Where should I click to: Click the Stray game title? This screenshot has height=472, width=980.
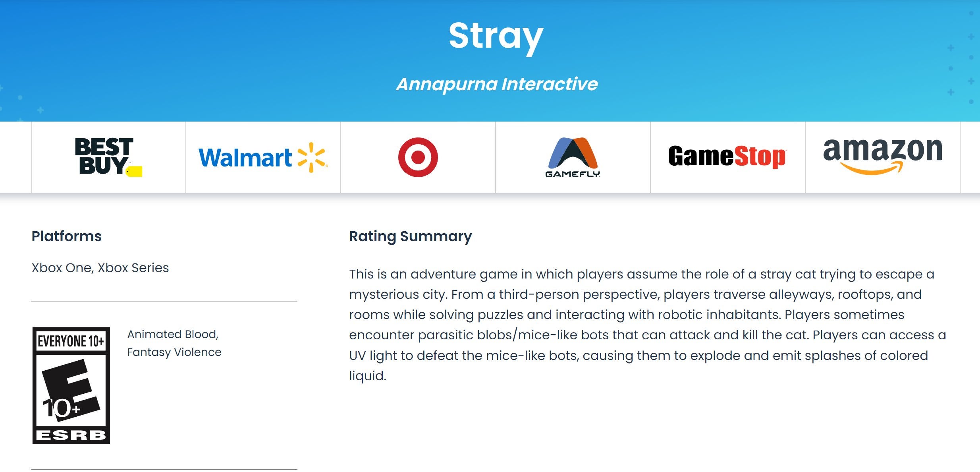(x=496, y=36)
